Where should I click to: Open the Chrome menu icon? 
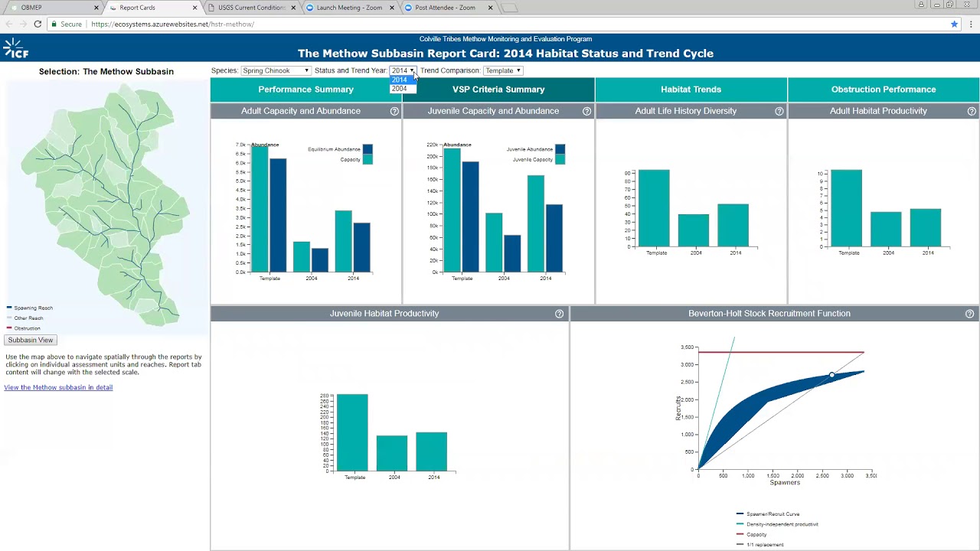[970, 24]
